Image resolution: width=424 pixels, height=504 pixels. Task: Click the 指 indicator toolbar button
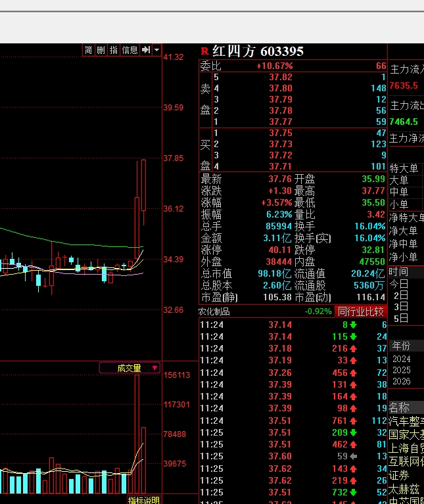point(114,50)
